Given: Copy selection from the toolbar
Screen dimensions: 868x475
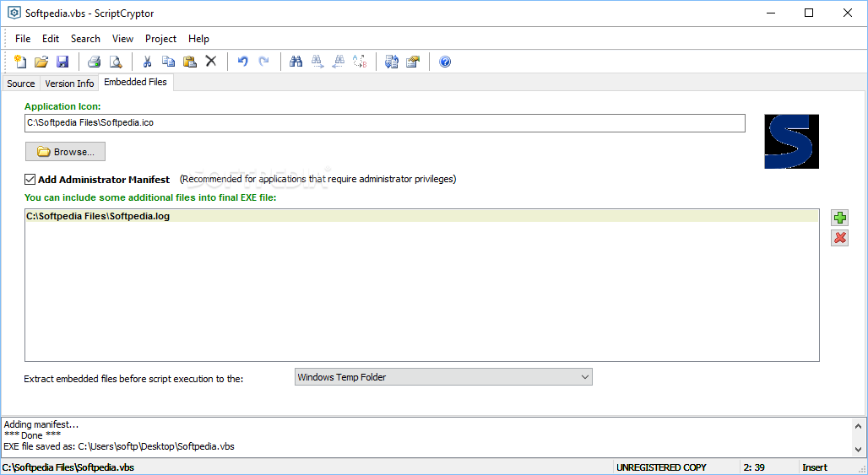Looking at the screenshot, I should click(168, 62).
